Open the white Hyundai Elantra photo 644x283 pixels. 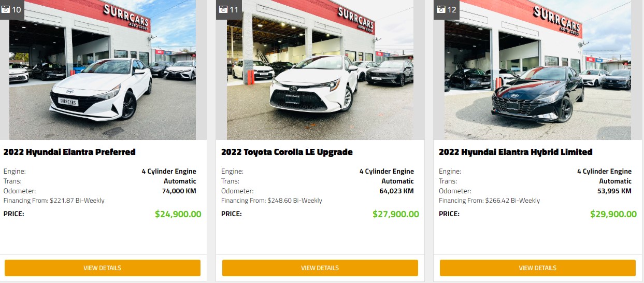click(103, 70)
